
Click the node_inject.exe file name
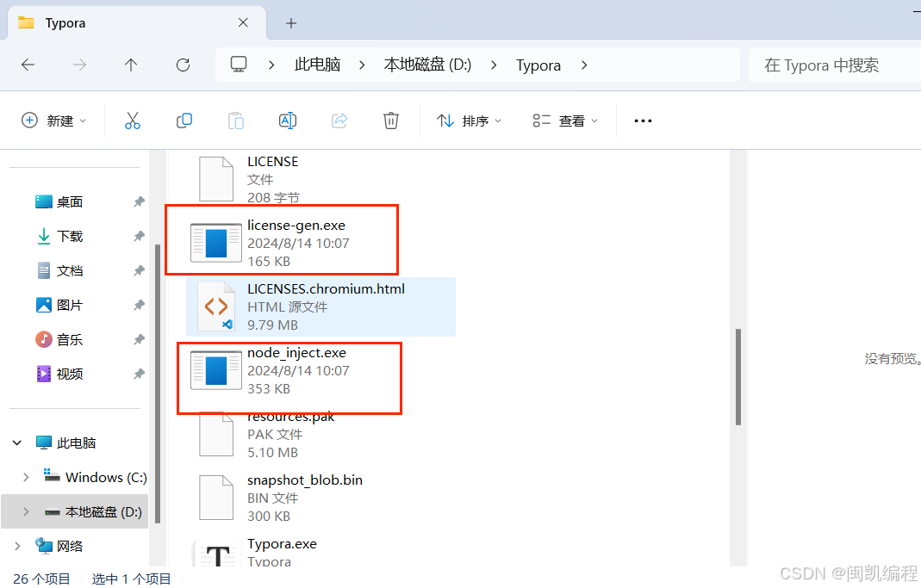296,353
